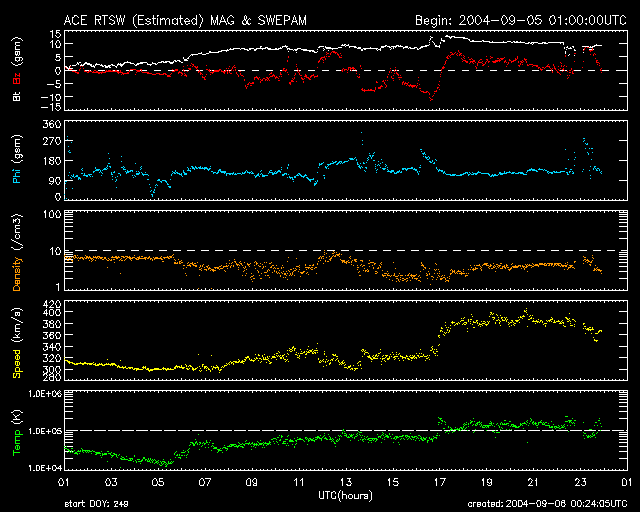Click the '15' hour label on time axis
Screen dimensions: 640x512
pyautogui.click(x=393, y=482)
